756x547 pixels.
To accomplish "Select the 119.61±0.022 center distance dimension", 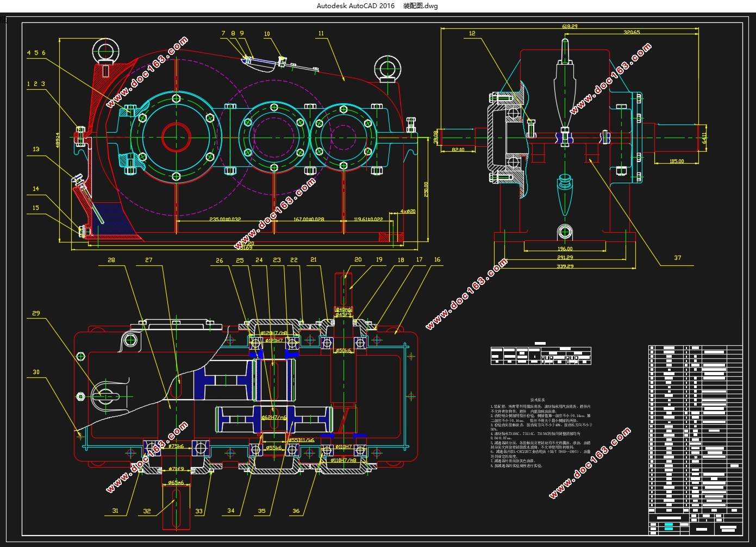I will pos(368,219).
